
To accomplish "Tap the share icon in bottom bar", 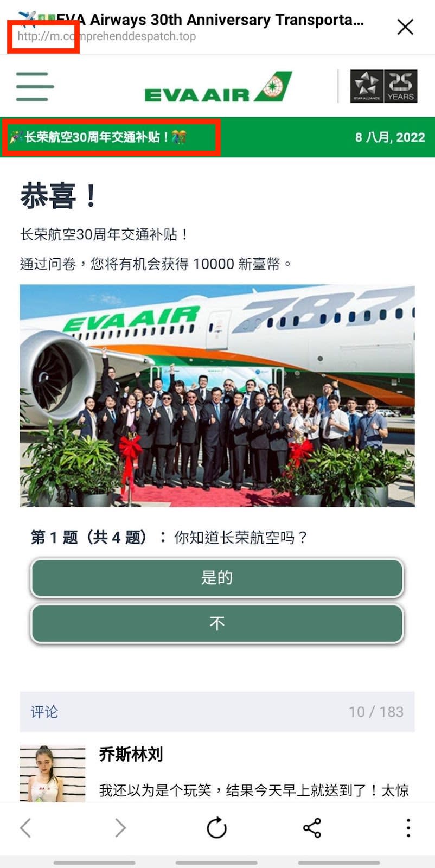I will [312, 828].
